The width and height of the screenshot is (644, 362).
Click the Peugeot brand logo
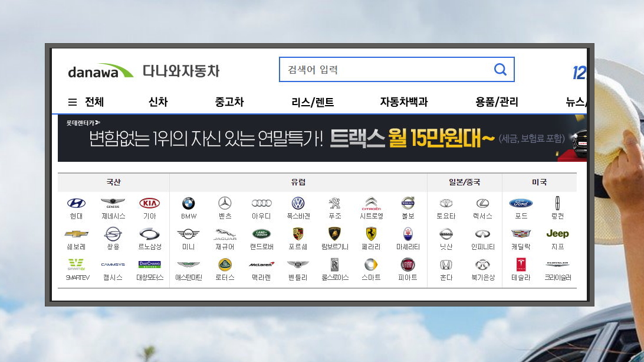tap(335, 203)
